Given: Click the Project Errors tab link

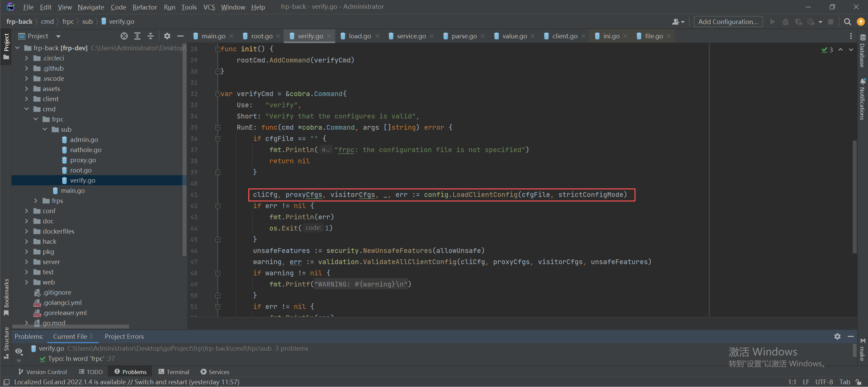Looking at the screenshot, I should point(124,336).
